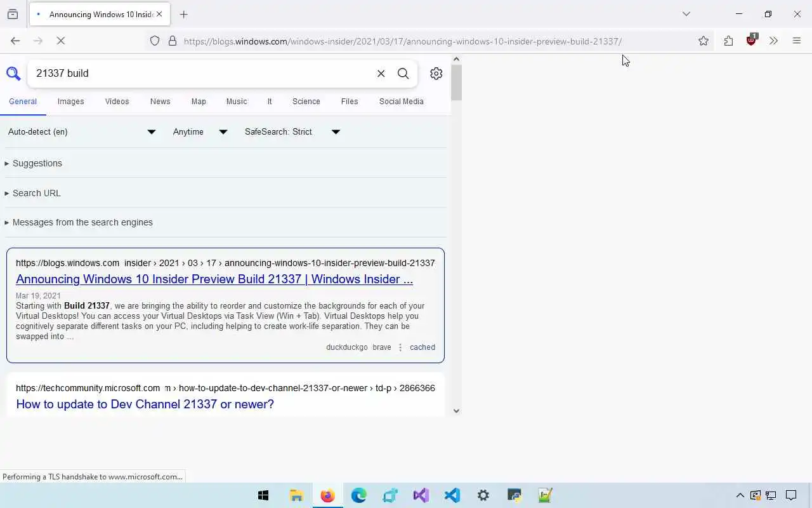Viewport: 812px width, 508px height.
Task: Click the search engine logo icon
Action: coord(13,74)
